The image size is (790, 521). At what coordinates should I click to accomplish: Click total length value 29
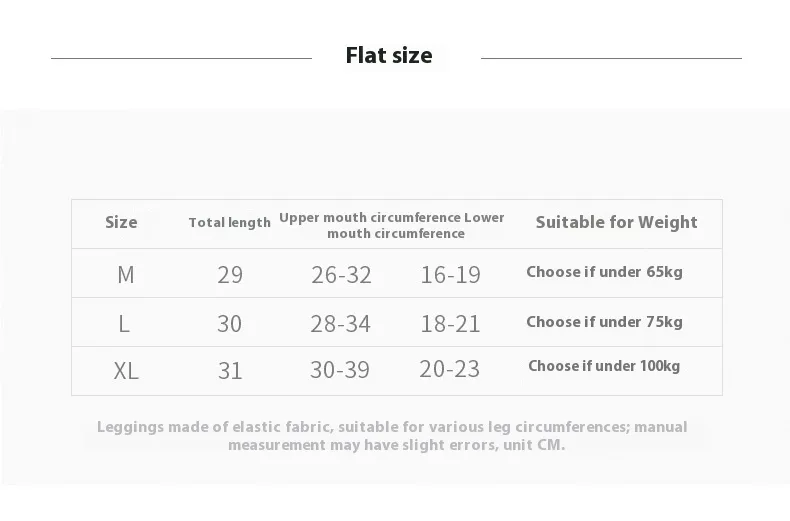[x=230, y=275]
